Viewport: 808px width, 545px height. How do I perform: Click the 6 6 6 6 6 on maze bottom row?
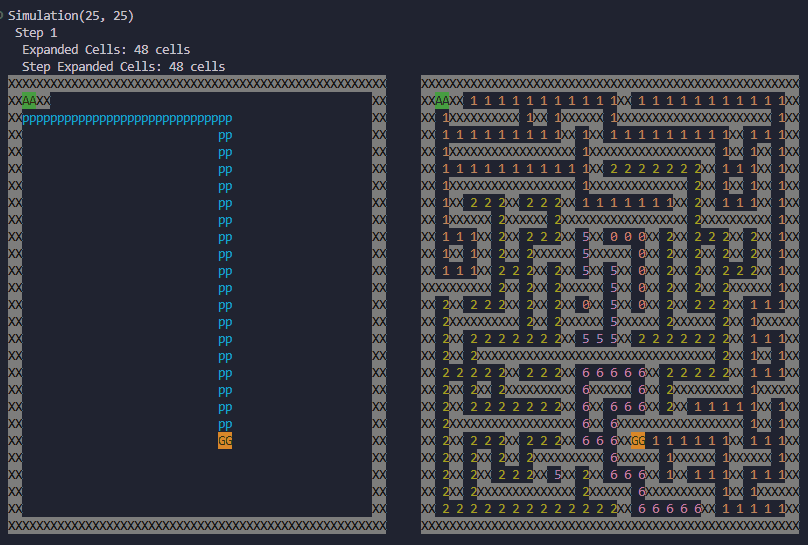coord(669,508)
